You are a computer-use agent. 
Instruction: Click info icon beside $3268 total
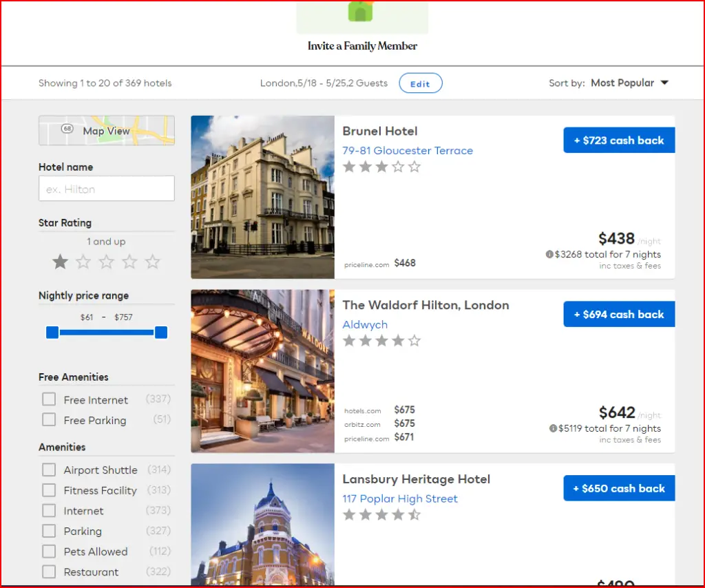coord(549,255)
